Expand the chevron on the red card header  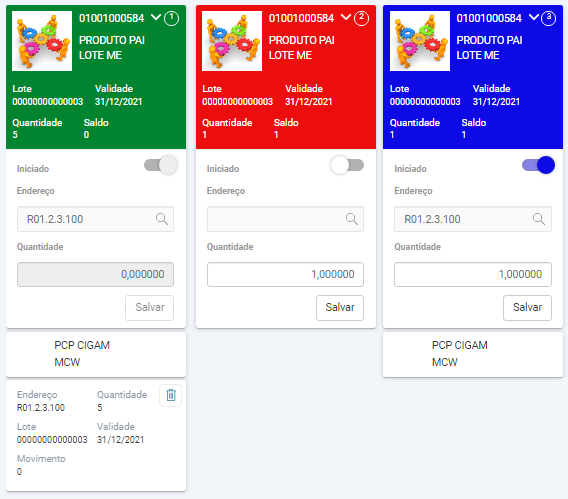coord(346,17)
